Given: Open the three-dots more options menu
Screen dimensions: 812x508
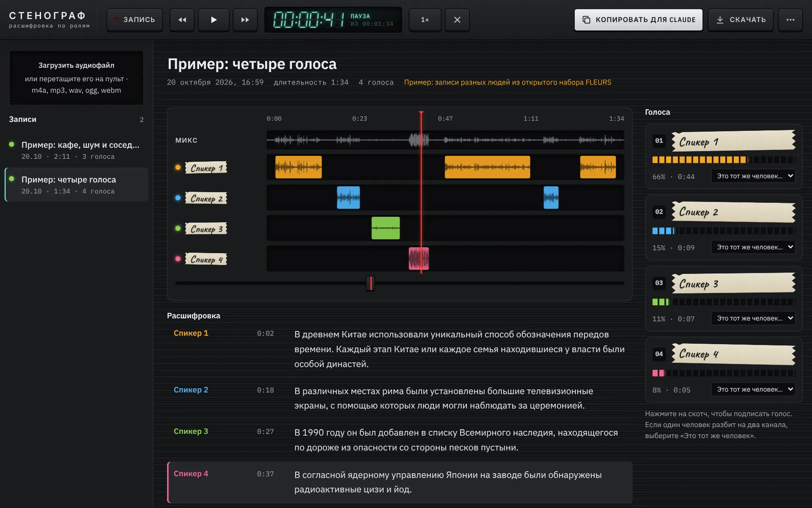Looking at the screenshot, I should pos(790,20).
